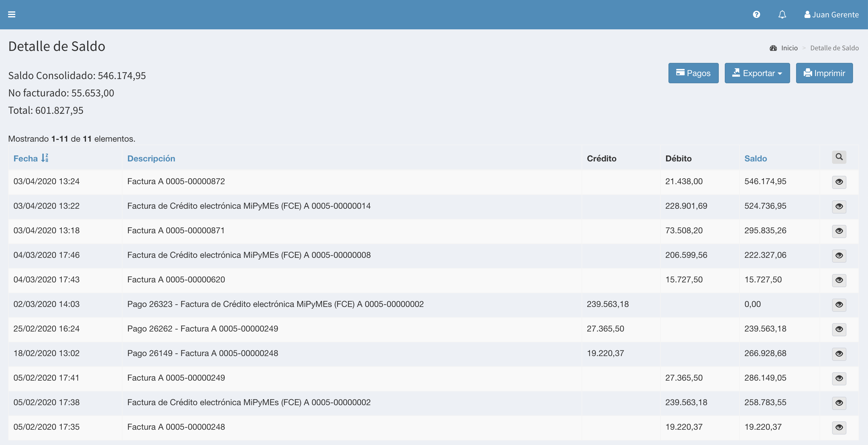This screenshot has width=868, height=445.
Task: Sort by Saldo column header
Action: [x=755, y=158]
